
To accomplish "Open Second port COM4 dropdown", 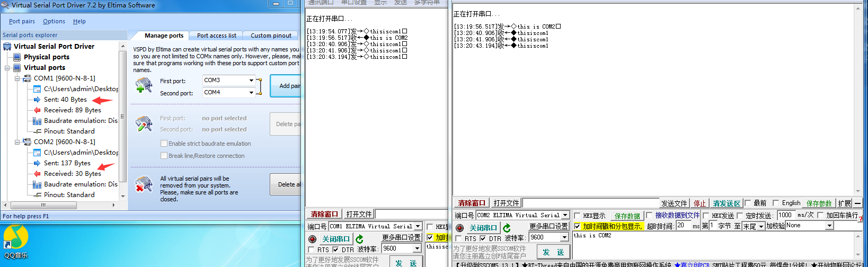I will (x=251, y=93).
